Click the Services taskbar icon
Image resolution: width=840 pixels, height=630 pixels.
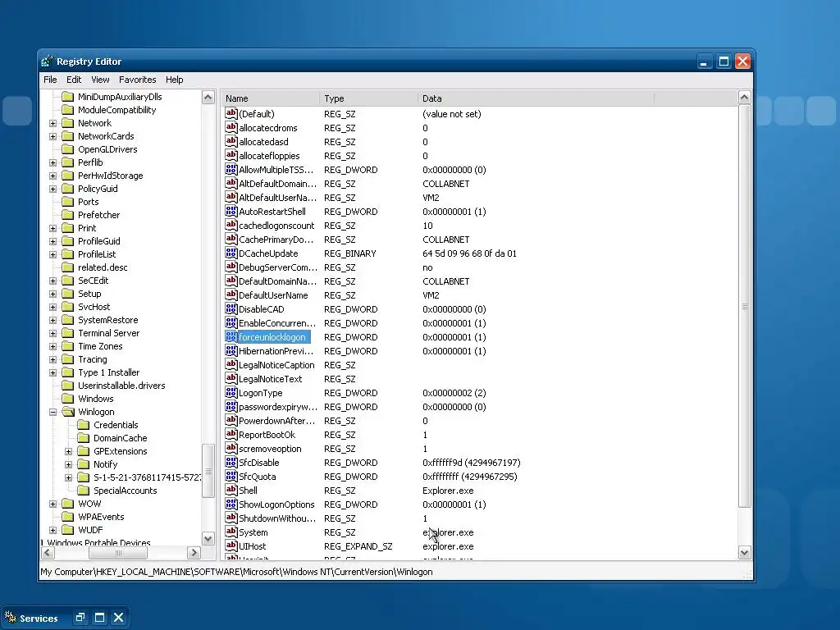coord(10,618)
